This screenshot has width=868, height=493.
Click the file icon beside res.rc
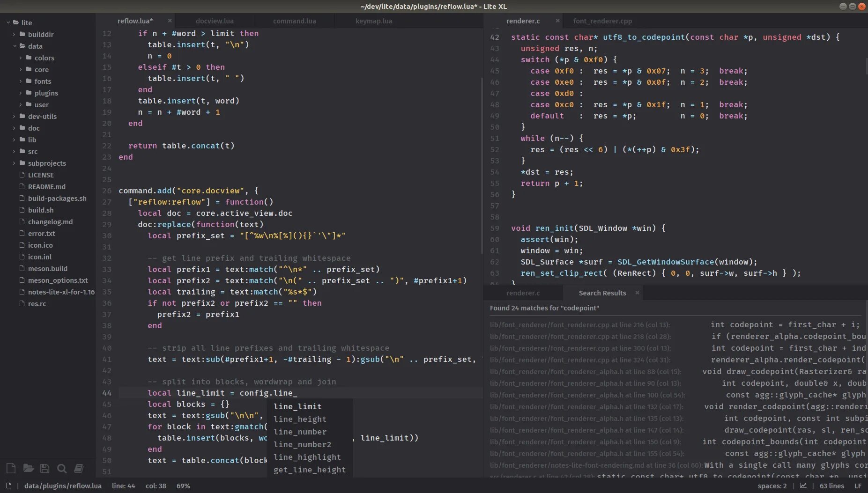click(22, 303)
